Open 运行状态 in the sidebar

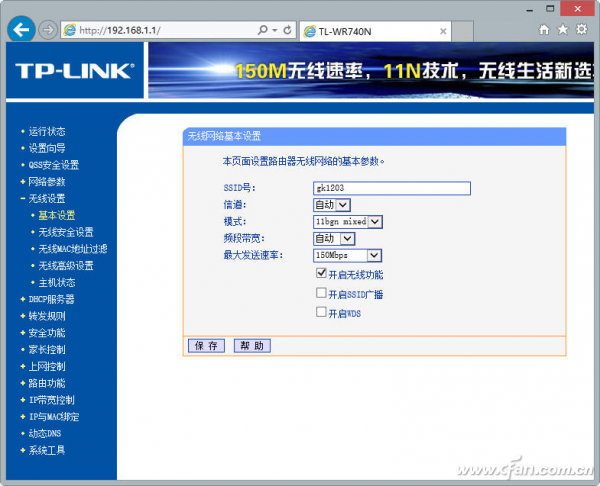[x=47, y=131]
